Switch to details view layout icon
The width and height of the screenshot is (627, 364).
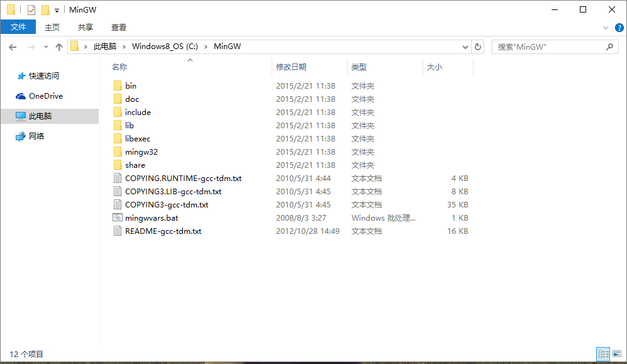(603, 353)
